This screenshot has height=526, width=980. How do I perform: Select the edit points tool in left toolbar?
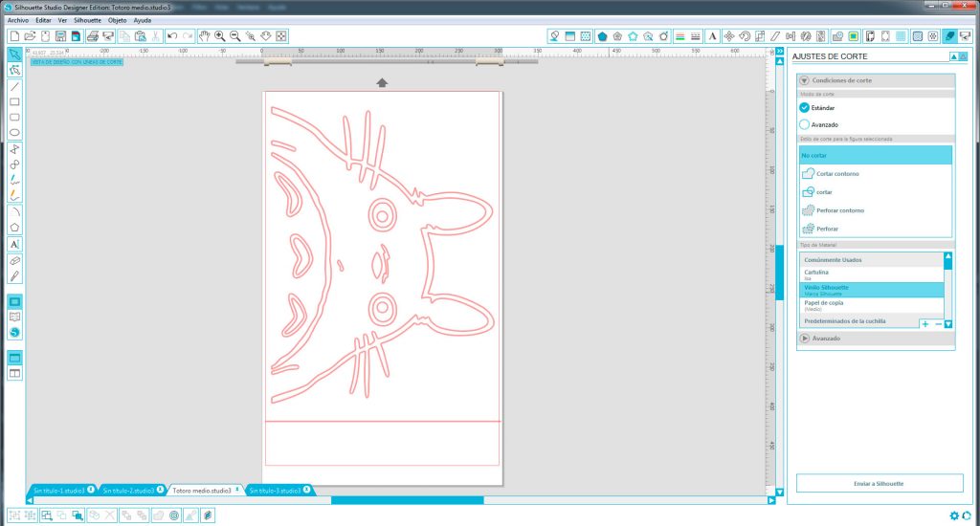point(14,70)
